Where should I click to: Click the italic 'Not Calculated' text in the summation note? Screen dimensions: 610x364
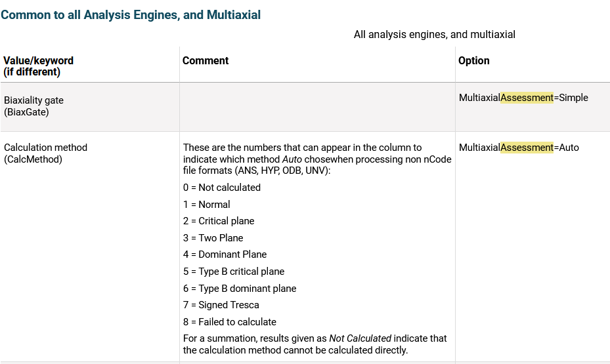coord(360,338)
